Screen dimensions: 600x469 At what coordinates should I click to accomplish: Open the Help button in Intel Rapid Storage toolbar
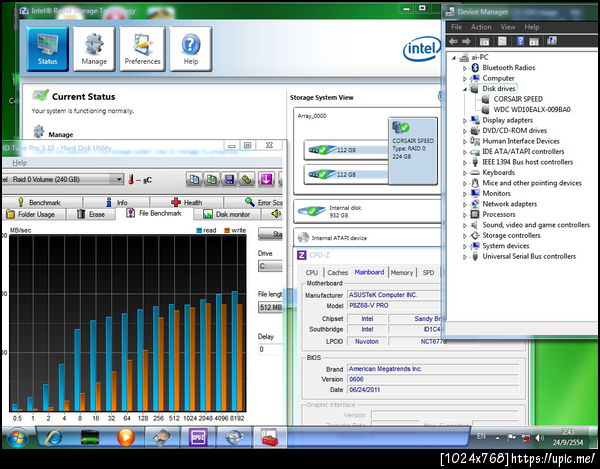point(191,49)
